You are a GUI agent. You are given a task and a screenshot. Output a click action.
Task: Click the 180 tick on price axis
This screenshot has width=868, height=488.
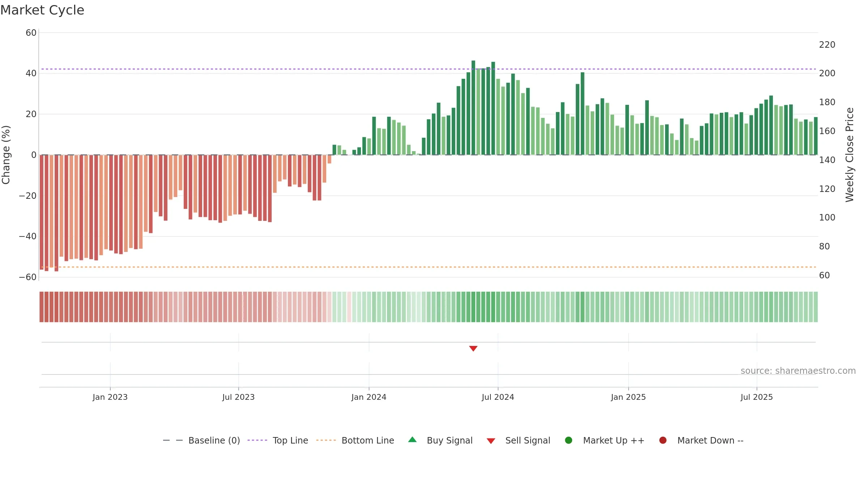tap(827, 102)
